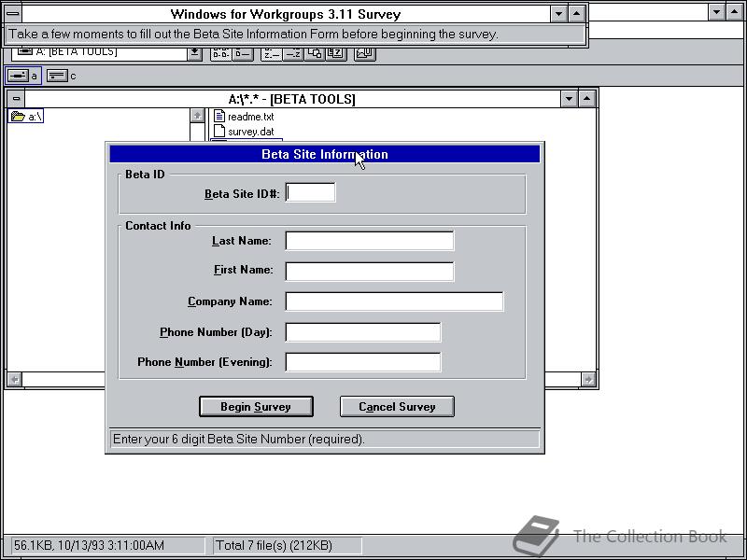This screenshot has width=747, height=560.
Task: Click the Sort by Name toolbar icon
Action: click(x=272, y=53)
